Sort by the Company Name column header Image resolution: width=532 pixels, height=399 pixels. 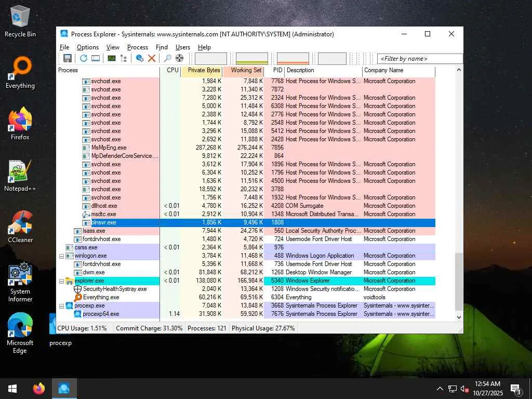click(398, 70)
